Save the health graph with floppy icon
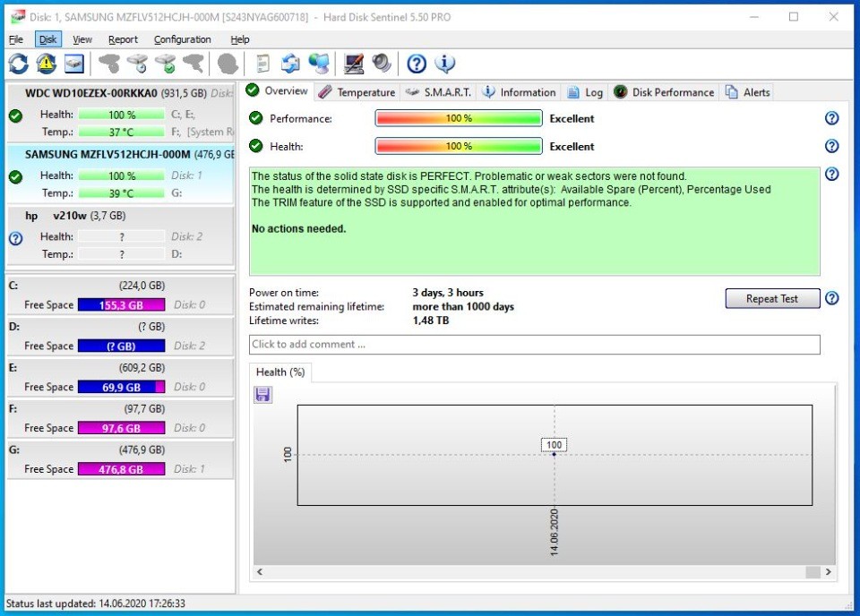Image resolution: width=860 pixels, height=616 pixels. pos(263,395)
